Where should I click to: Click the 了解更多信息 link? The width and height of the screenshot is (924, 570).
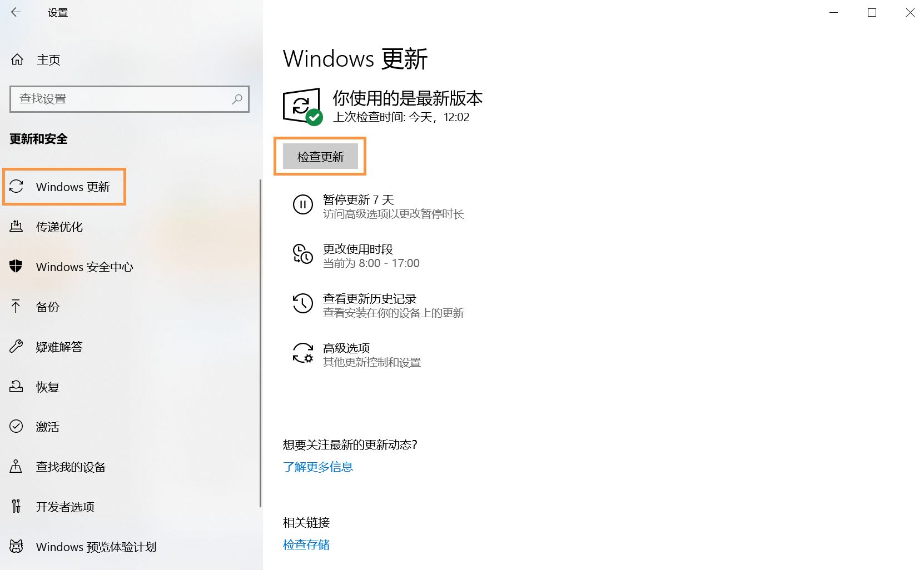(317, 467)
